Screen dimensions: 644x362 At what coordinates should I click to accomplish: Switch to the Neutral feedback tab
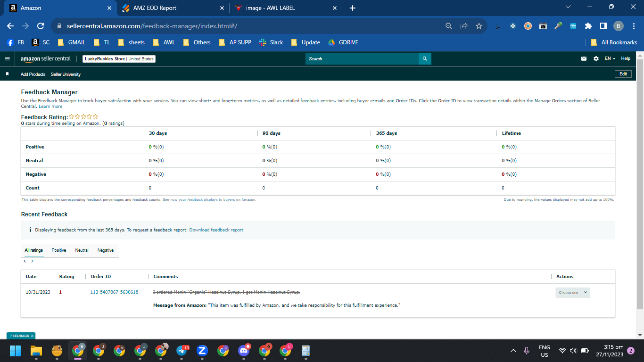point(82,250)
